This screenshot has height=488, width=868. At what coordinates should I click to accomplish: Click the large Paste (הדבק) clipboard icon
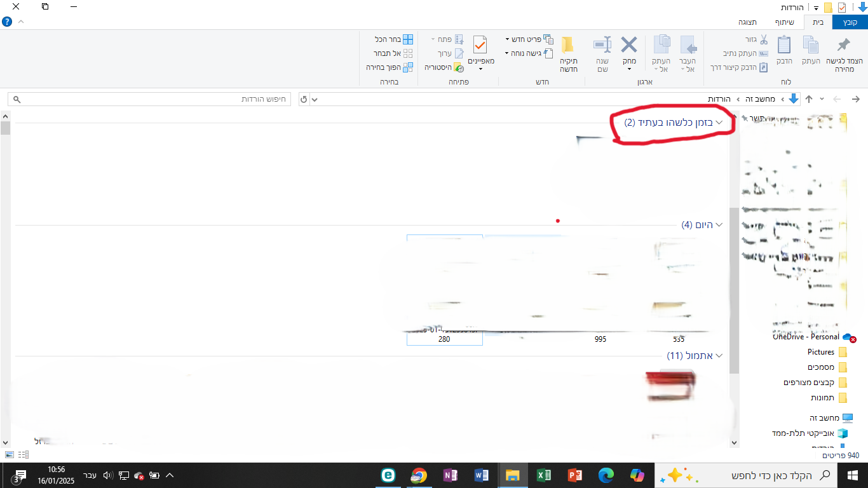point(784,51)
